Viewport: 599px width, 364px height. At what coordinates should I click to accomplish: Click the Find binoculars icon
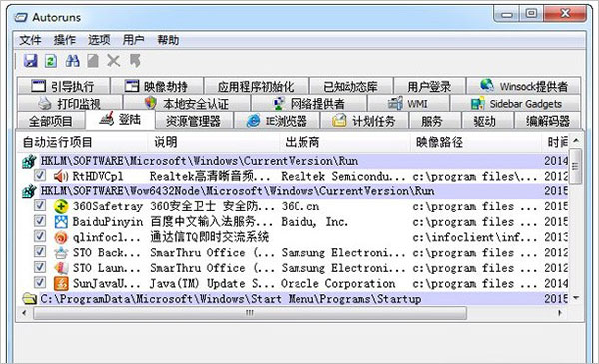(x=72, y=61)
